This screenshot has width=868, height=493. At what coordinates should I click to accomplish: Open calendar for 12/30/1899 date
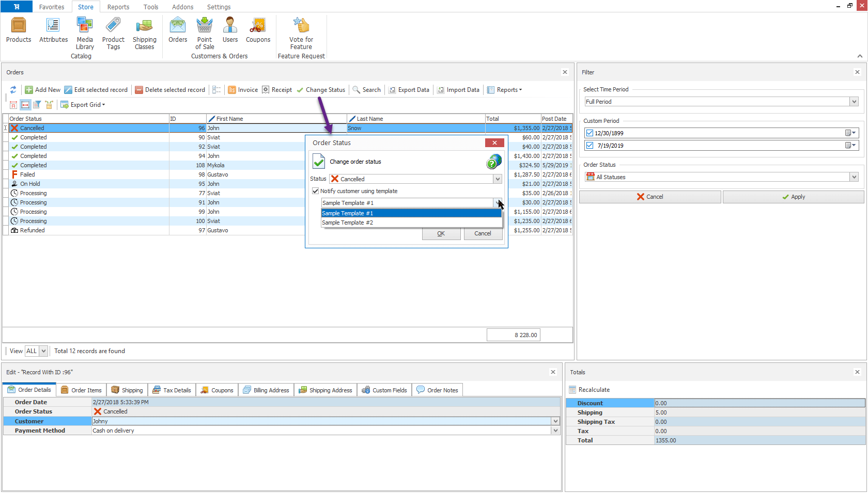(x=850, y=133)
